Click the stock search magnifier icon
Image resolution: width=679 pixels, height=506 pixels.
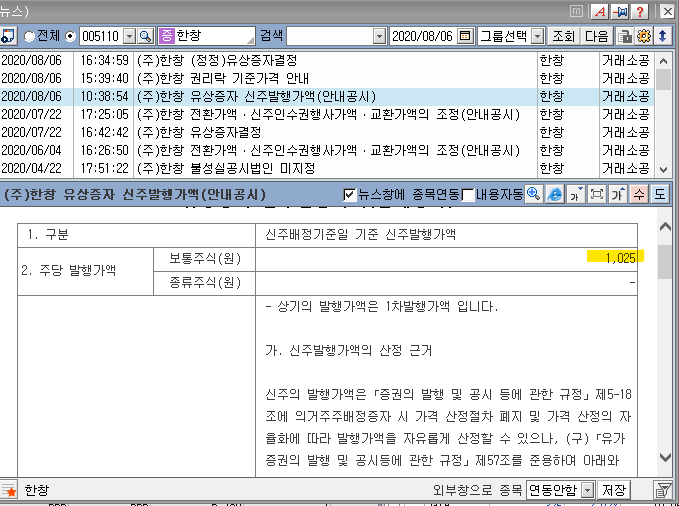[x=146, y=36]
